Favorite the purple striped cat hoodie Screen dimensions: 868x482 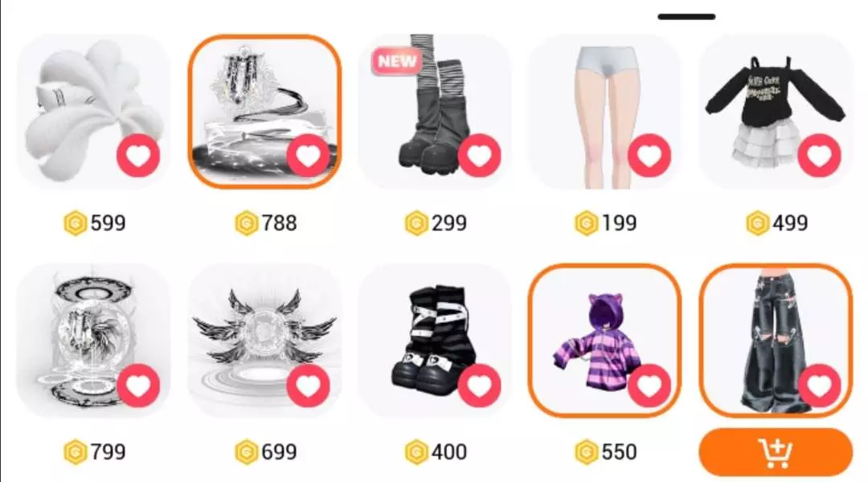[649, 386]
